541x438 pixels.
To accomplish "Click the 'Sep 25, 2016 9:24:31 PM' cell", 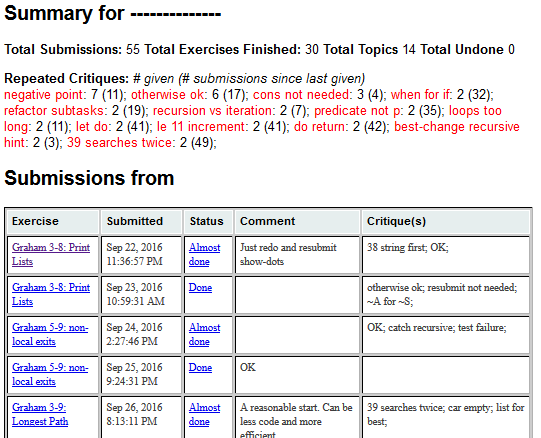I will [x=141, y=375].
